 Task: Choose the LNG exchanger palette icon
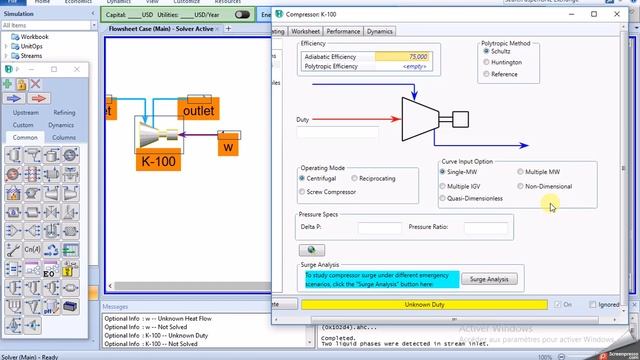point(32,174)
